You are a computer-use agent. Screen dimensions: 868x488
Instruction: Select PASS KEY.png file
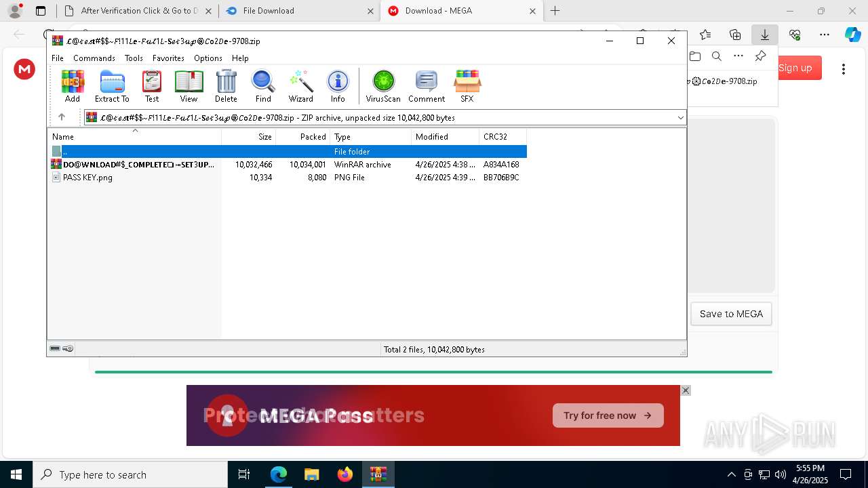[x=288, y=177]
